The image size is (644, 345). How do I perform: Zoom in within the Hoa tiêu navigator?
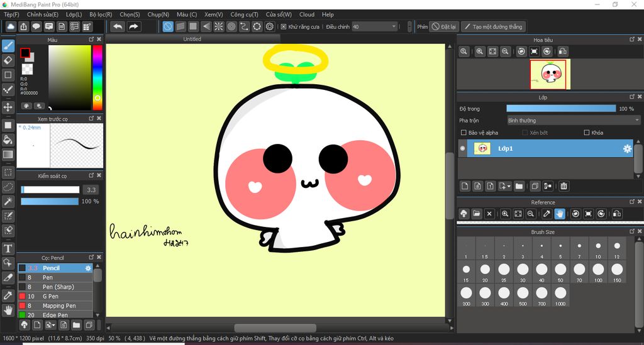tap(480, 52)
